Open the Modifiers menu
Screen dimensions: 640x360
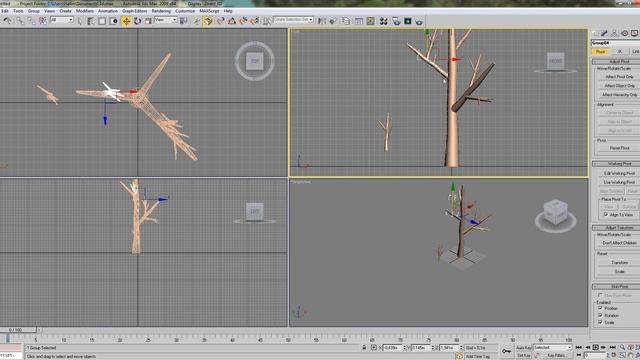[84, 11]
